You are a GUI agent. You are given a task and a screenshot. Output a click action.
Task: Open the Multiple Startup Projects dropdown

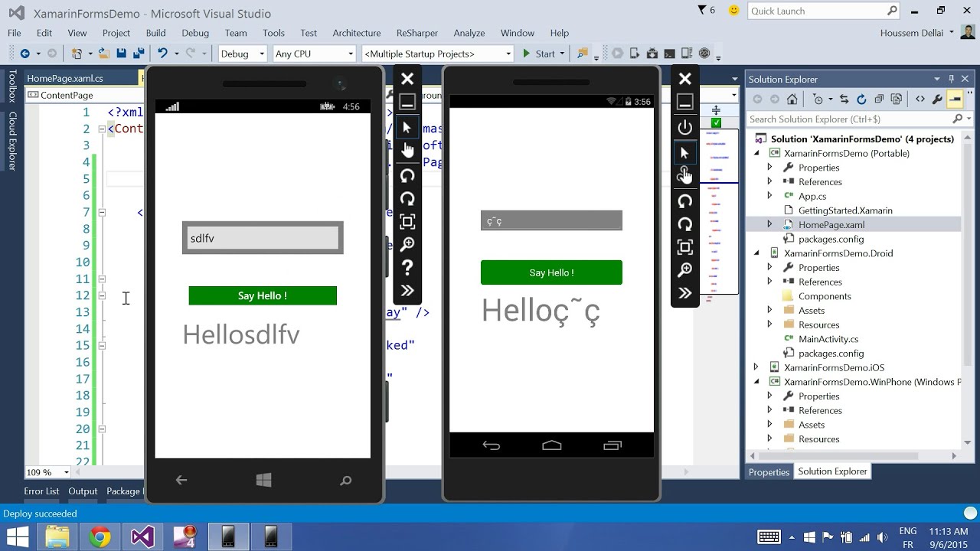[x=437, y=54]
